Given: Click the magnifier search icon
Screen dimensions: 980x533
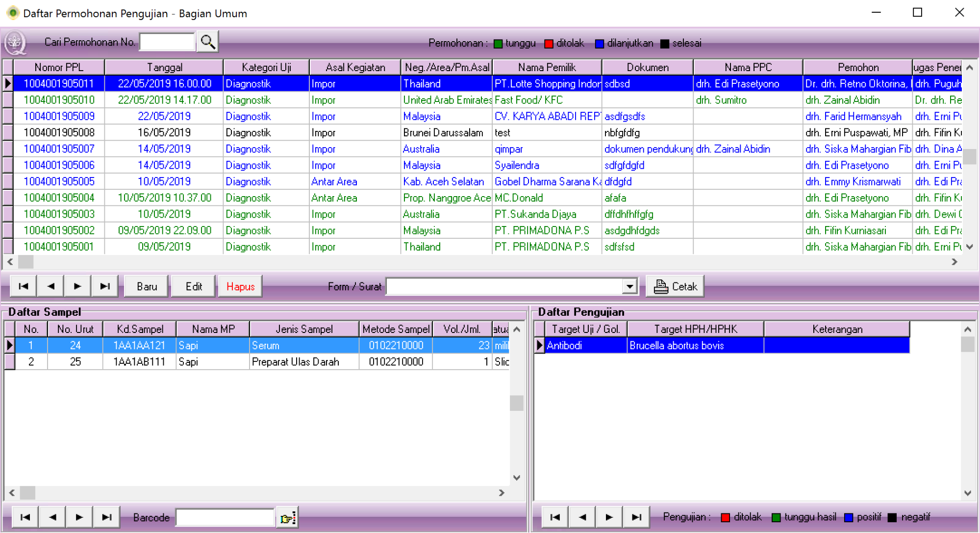Looking at the screenshot, I should (207, 42).
